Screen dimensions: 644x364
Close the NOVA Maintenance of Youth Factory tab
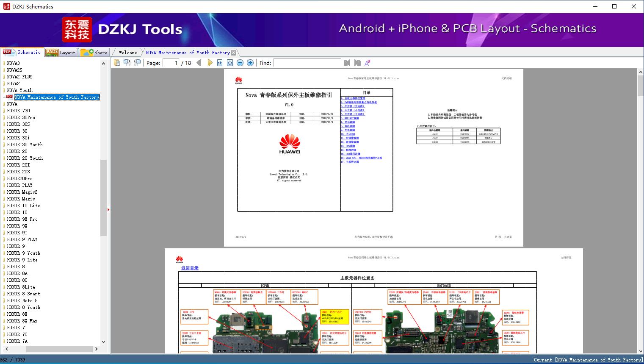pyautogui.click(x=233, y=53)
